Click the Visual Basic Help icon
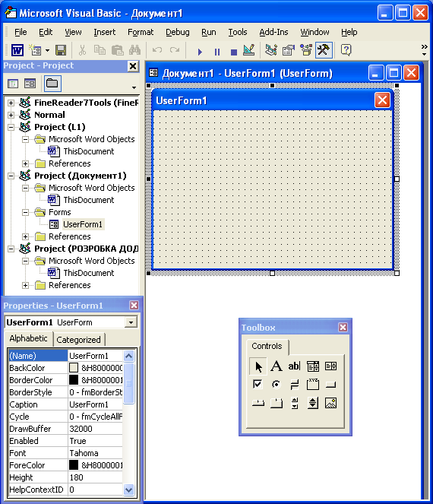Image resolution: width=433 pixels, height=504 pixels. point(346,50)
